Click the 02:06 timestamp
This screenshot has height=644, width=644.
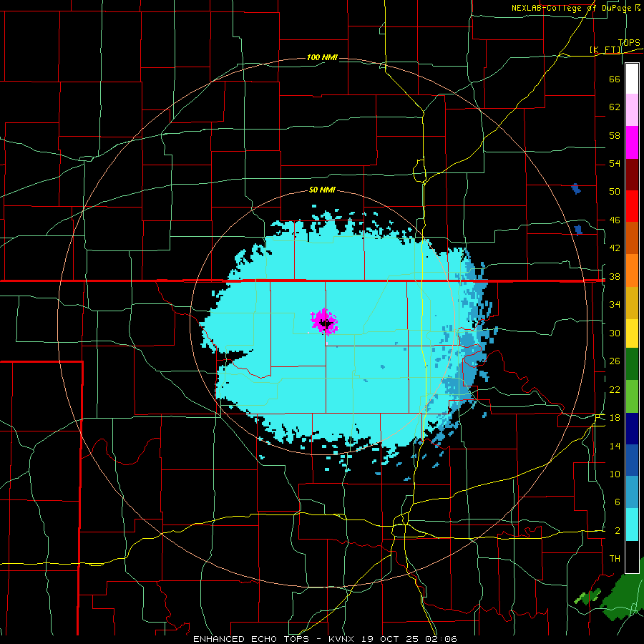tap(442, 639)
